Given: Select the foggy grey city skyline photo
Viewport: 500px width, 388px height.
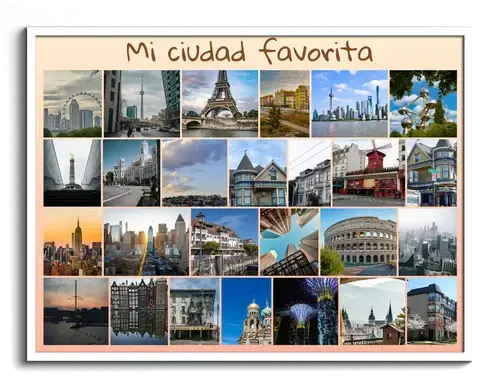Looking at the screenshot, I should click(x=428, y=242).
